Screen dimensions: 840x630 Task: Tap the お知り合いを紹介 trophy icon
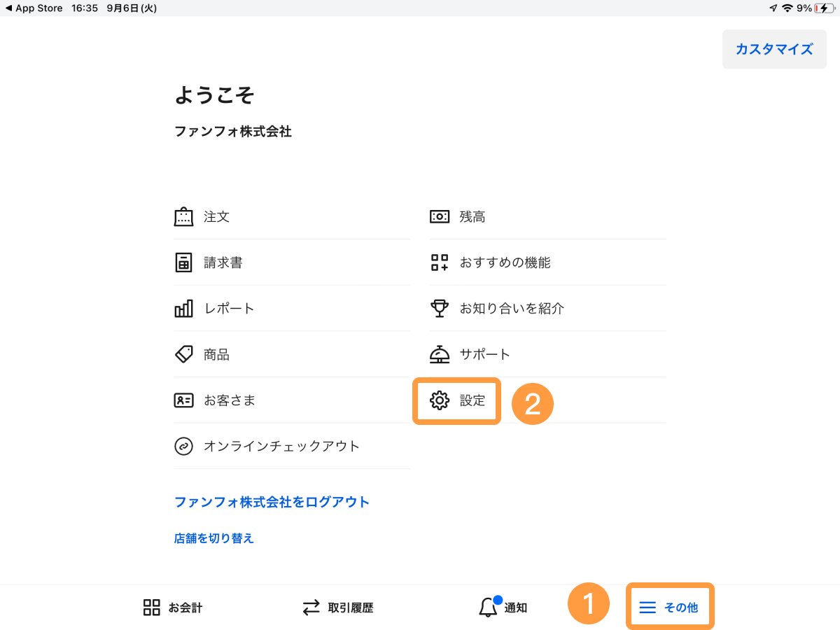point(440,308)
